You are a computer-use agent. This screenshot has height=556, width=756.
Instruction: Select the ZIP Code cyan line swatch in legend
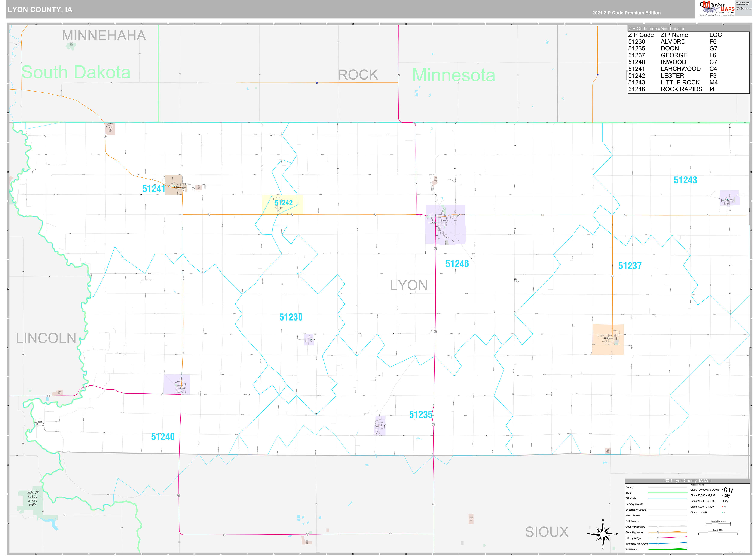click(x=667, y=498)
